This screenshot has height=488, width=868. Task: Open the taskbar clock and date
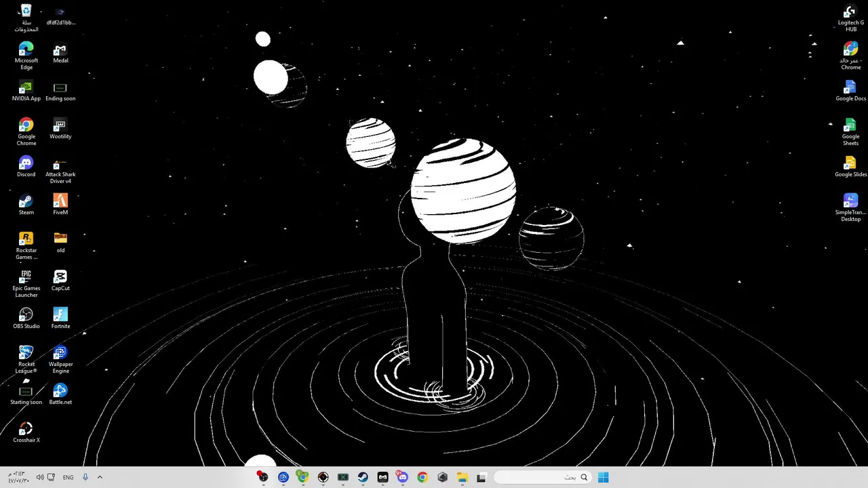point(18,477)
